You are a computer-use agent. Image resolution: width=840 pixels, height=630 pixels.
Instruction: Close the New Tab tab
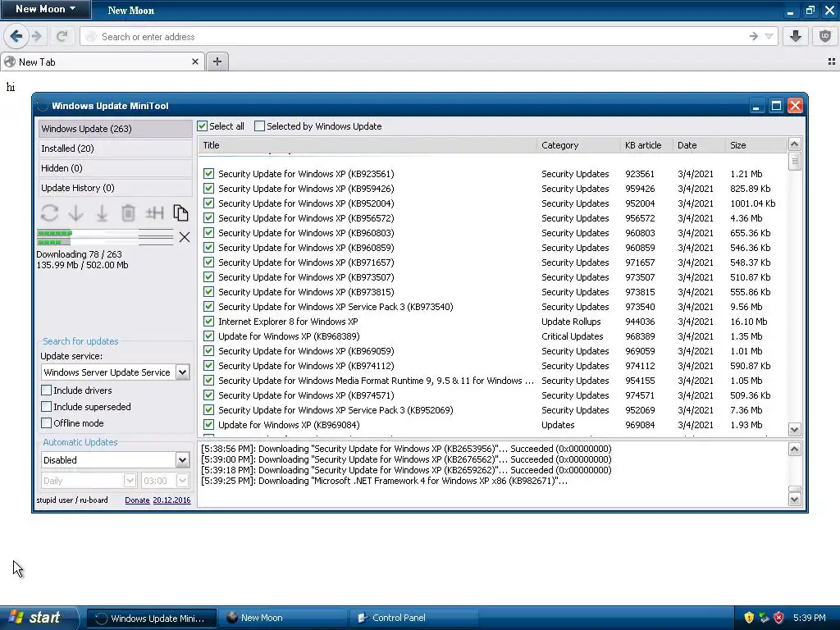pyautogui.click(x=195, y=62)
